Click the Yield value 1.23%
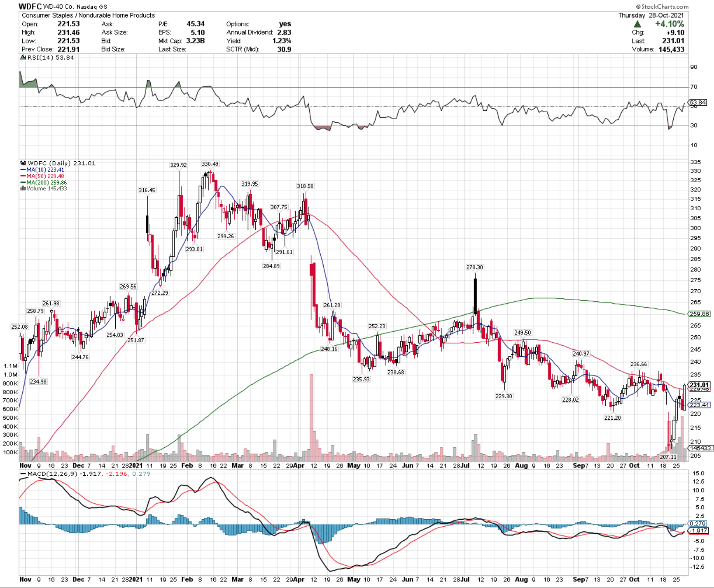Screen dimensions: 714x588 pyautogui.click(x=282, y=41)
